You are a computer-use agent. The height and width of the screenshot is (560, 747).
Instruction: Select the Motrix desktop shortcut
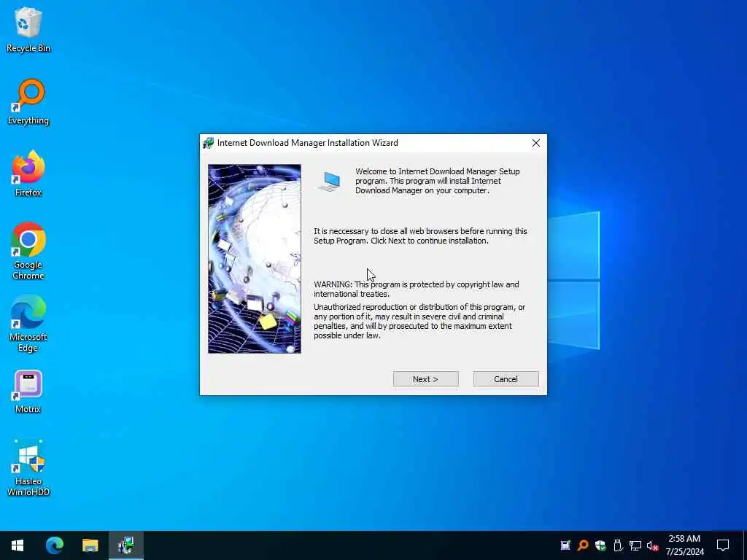(28, 391)
